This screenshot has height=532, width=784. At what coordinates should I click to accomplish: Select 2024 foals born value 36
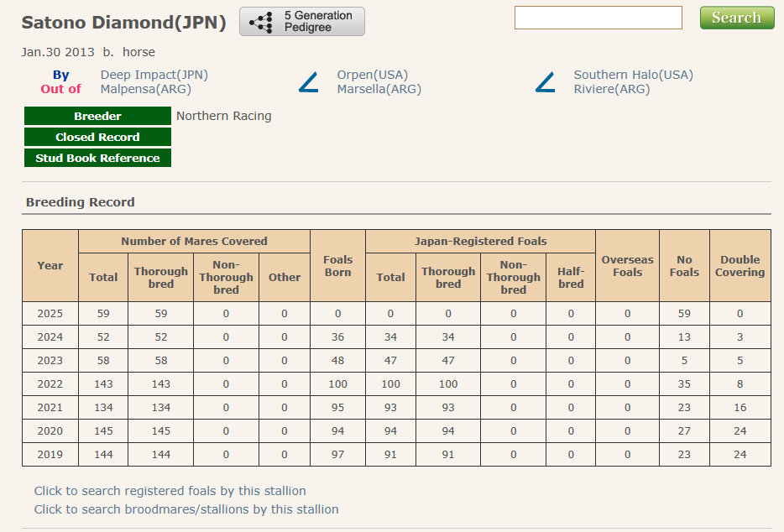tap(338, 337)
